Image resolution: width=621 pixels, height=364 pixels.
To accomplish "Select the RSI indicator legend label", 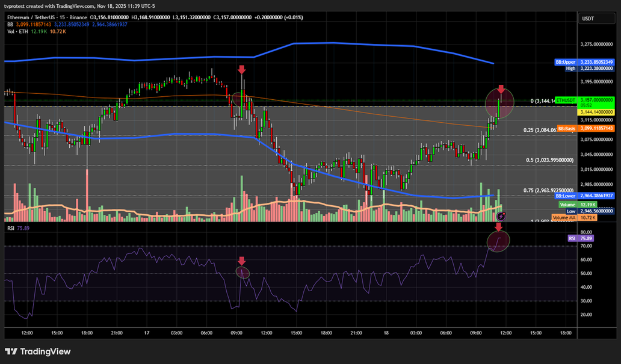I will click(11, 228).
